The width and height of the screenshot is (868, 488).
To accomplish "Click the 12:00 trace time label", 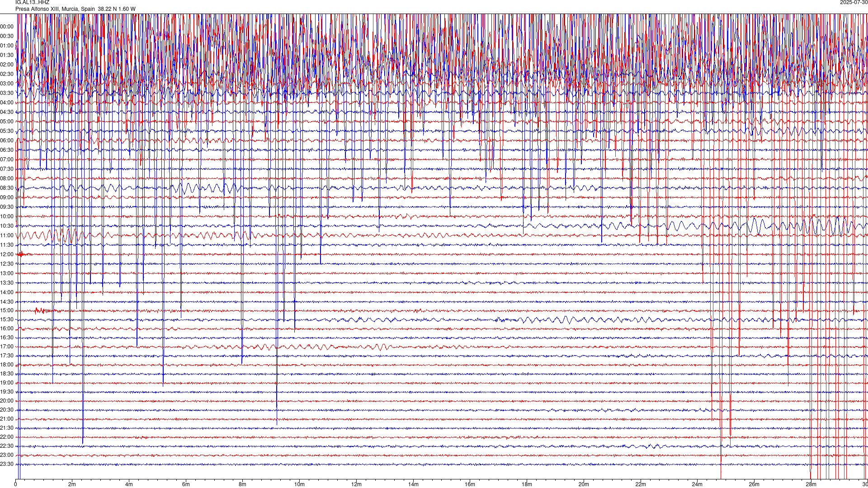I will click(7, 254).
